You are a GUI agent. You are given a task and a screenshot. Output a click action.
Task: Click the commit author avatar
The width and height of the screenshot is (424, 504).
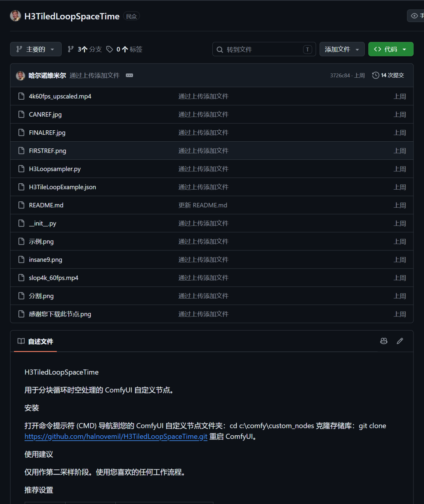coord(20,75)
